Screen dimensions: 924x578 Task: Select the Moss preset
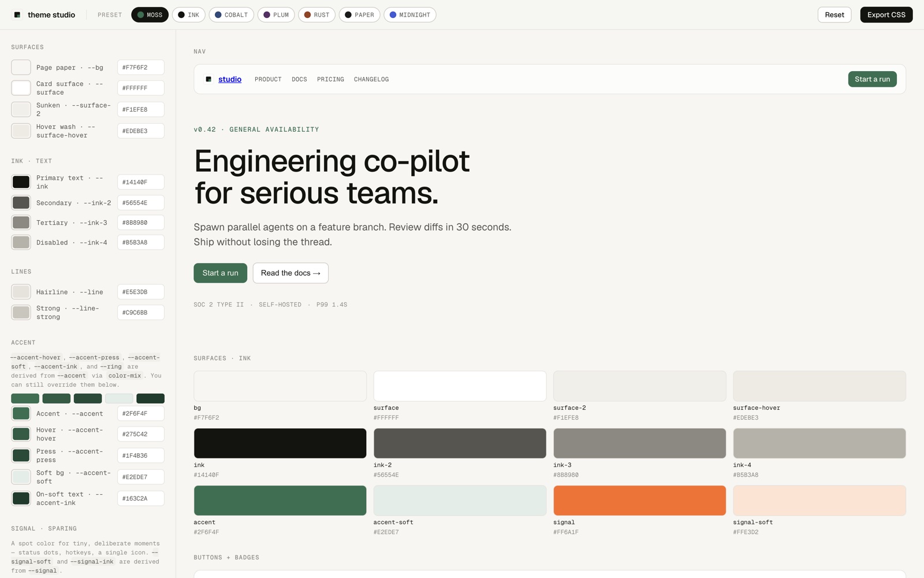pyautogui.click(x=150, y=15)
